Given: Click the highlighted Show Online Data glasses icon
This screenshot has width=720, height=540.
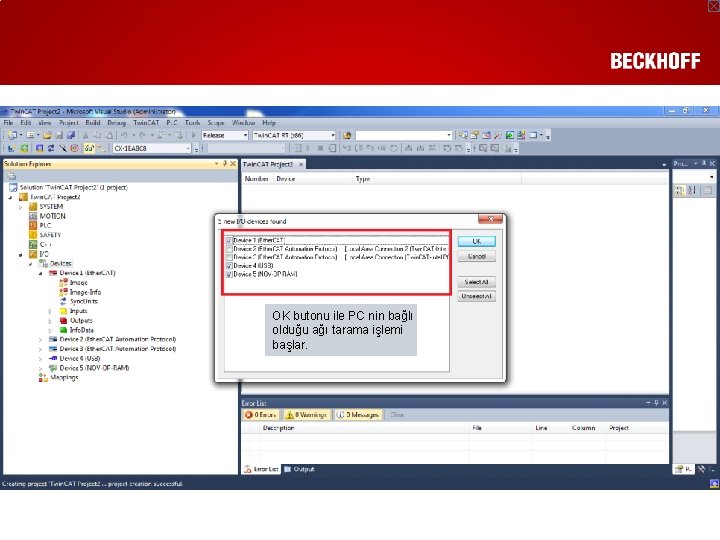Looking at the screenshot, I should [x=89, y=148].
